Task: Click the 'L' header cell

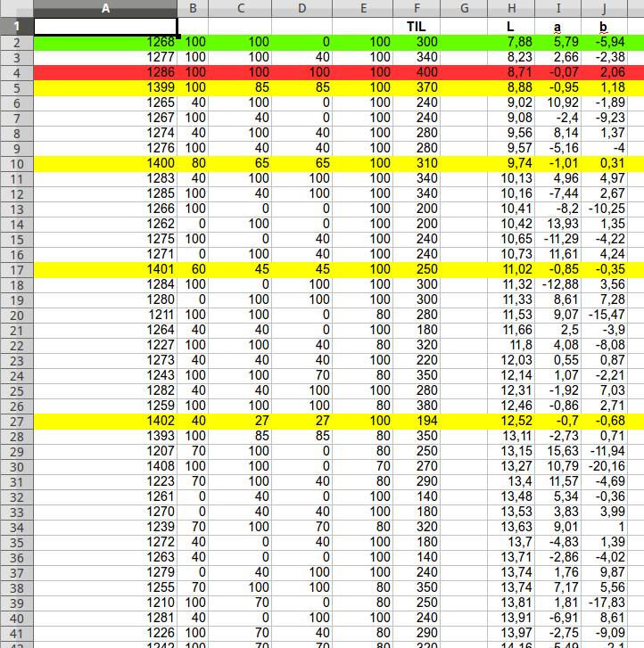Action: (511, 27)
